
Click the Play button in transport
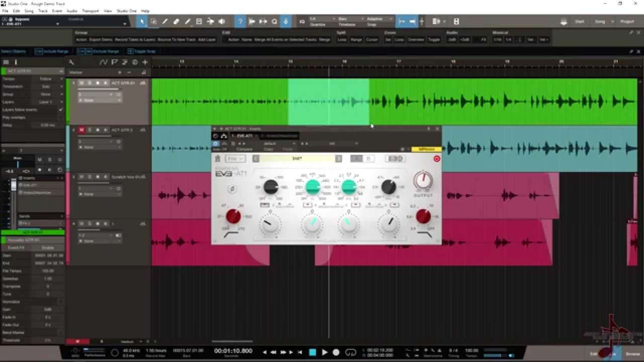coord(325,352)
